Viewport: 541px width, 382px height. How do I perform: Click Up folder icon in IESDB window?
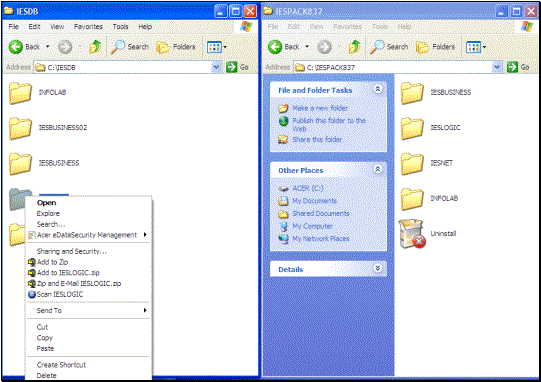point(95,47)
